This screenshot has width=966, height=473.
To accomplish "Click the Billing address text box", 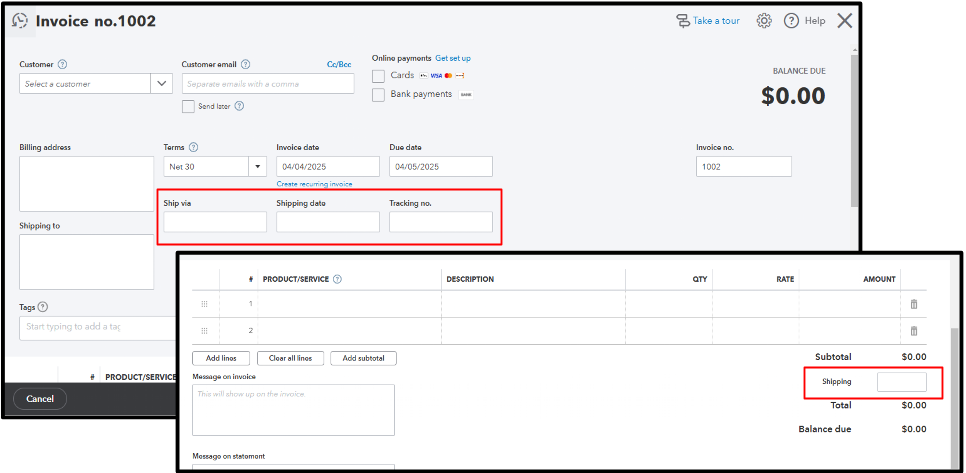I will (86, 184).
